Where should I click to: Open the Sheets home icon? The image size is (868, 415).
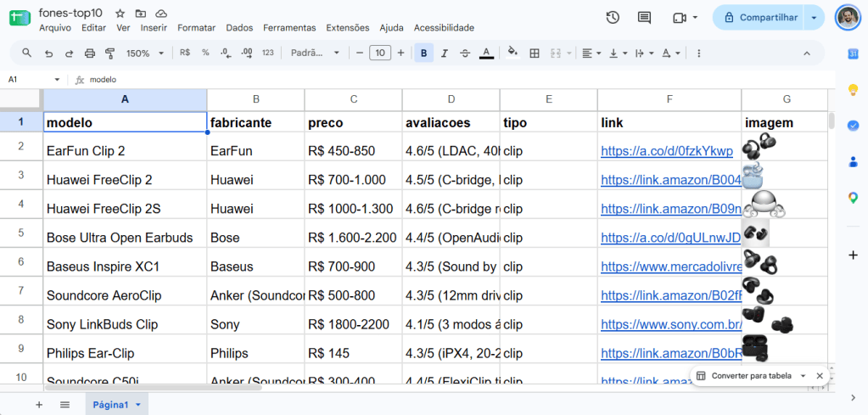point(20,18)
